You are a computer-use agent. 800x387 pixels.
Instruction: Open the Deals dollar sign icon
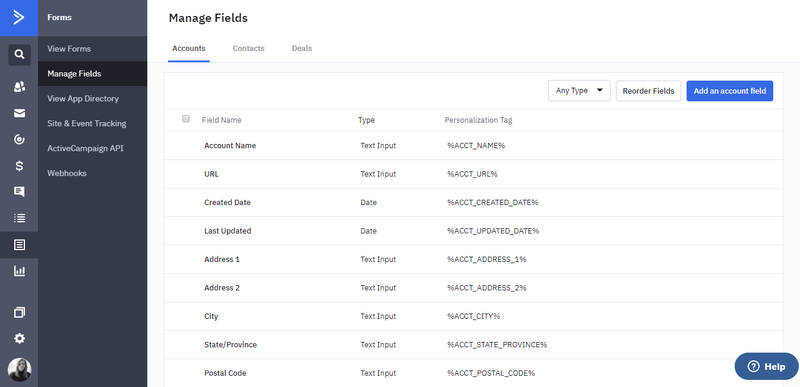pos(19,166)
